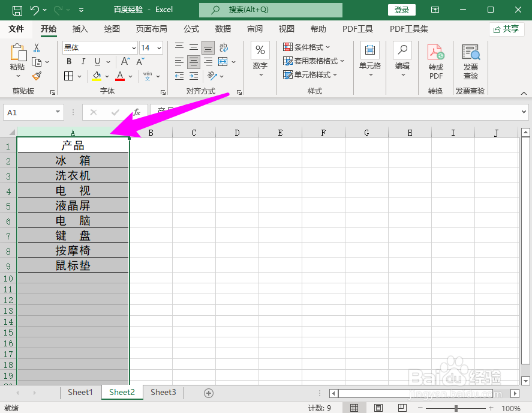This screenshot has width=532, height=413.
Task: Click the Orientation text-angle icon
Action: click(212, 76)
